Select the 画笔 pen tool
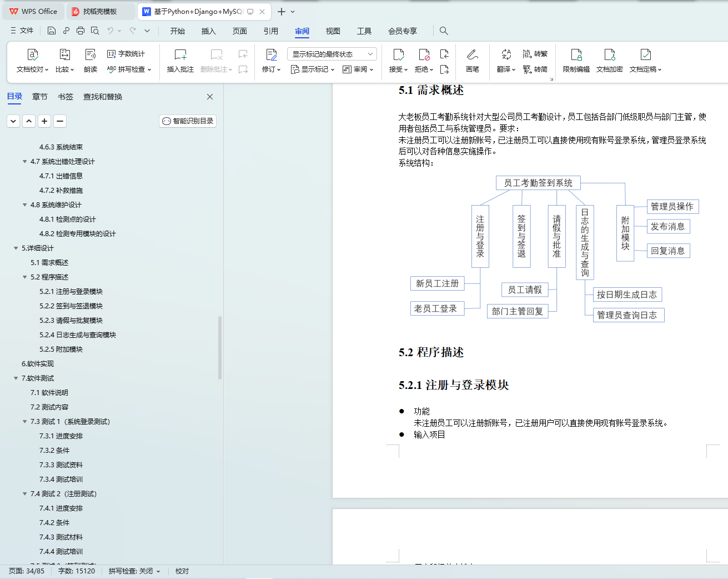Viewport: 728px width, 579px height. coord(473,61)
